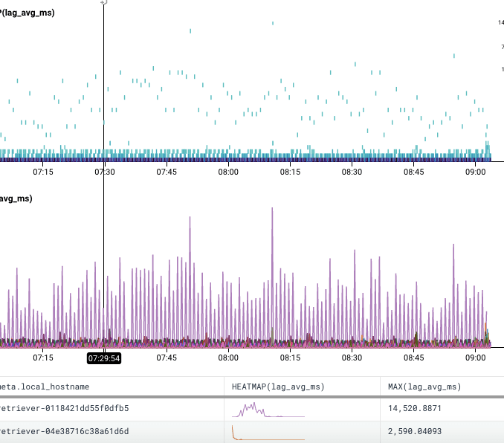Click the dark blue band at the heatmap bottom
Viewport: 504px width, 443px height.
245,159
